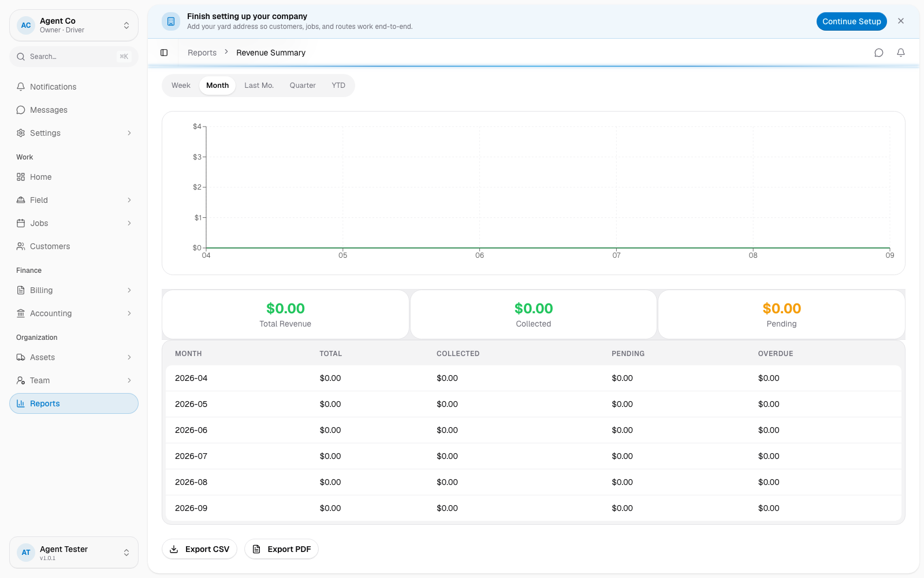Click the Field hard-hat icon
The height and width of the screenshot is (578, 924).
[x=21, y=200]
